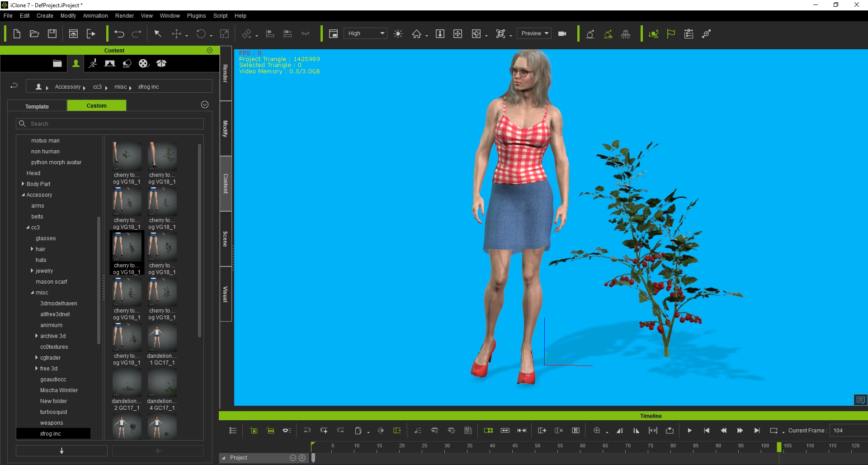Viewport: 868px width, 465px height.
Task: Open the Avatar tab in Content panel
Action: point(76,63)
